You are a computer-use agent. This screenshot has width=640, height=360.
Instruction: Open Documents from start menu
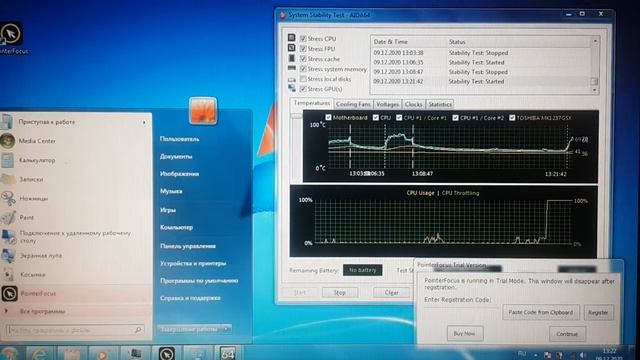(x=176, y=157)
